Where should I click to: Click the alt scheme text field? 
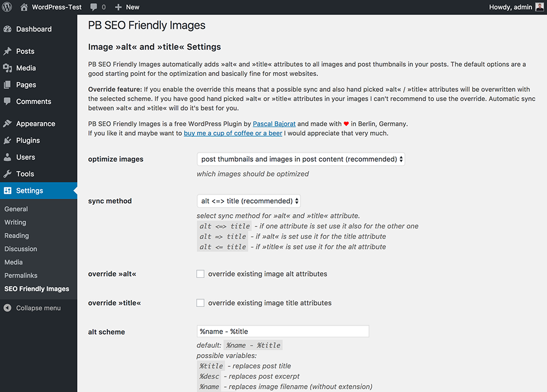pyautogui.click(x=283, y=331)
